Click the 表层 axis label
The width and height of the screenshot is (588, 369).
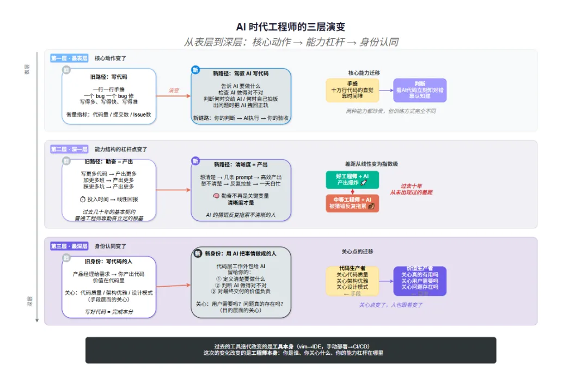coord(27,69)
